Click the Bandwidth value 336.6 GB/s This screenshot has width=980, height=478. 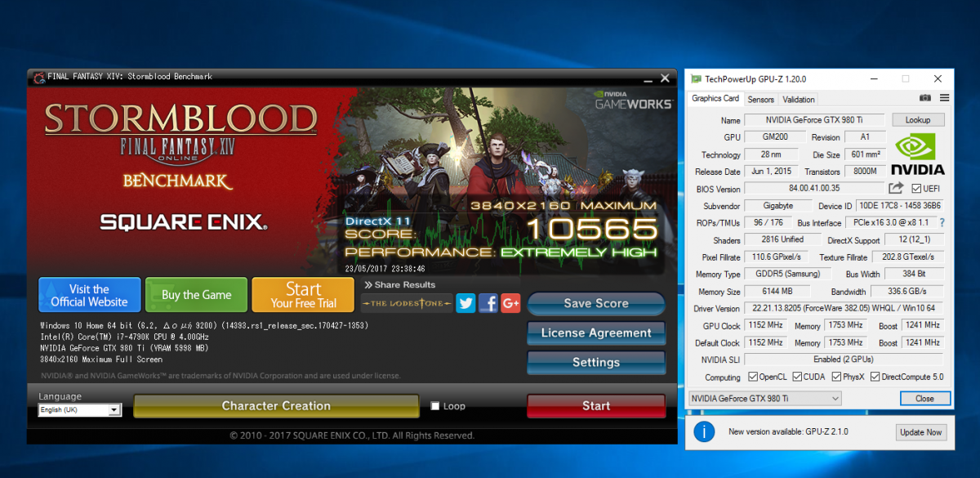click(906, 292)
